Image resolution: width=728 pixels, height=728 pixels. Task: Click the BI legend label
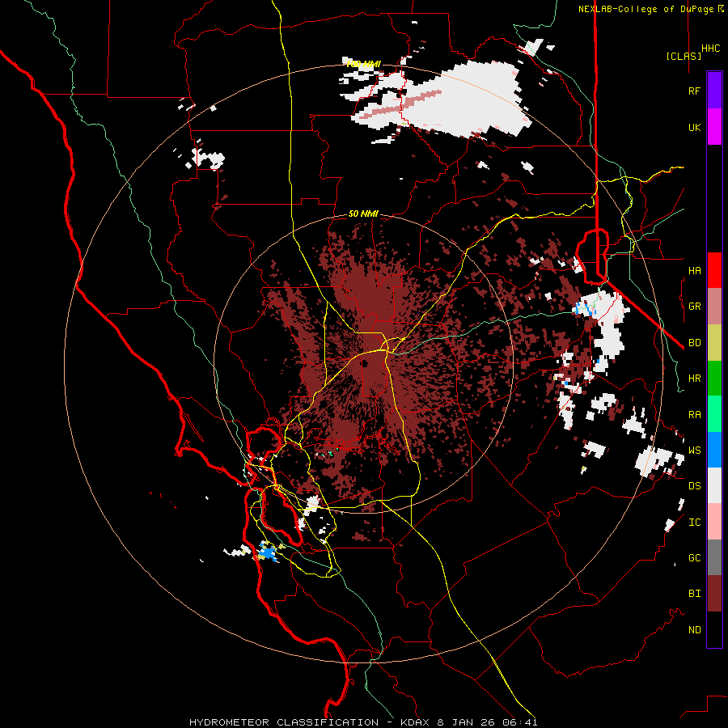(x=694, y=594)
